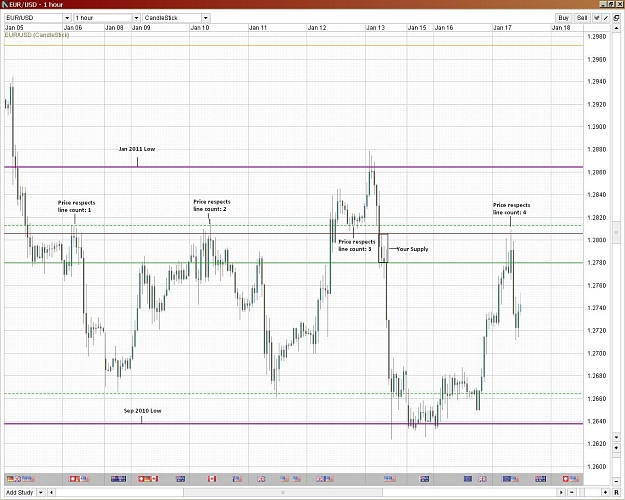The image size is (625, 500).
Task: Open Jan 05 Germany/UK/US flag events
Action: (21, 478)
